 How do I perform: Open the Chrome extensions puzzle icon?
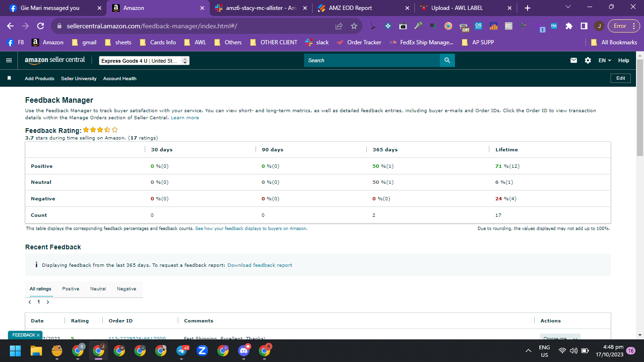coord(569,26)
